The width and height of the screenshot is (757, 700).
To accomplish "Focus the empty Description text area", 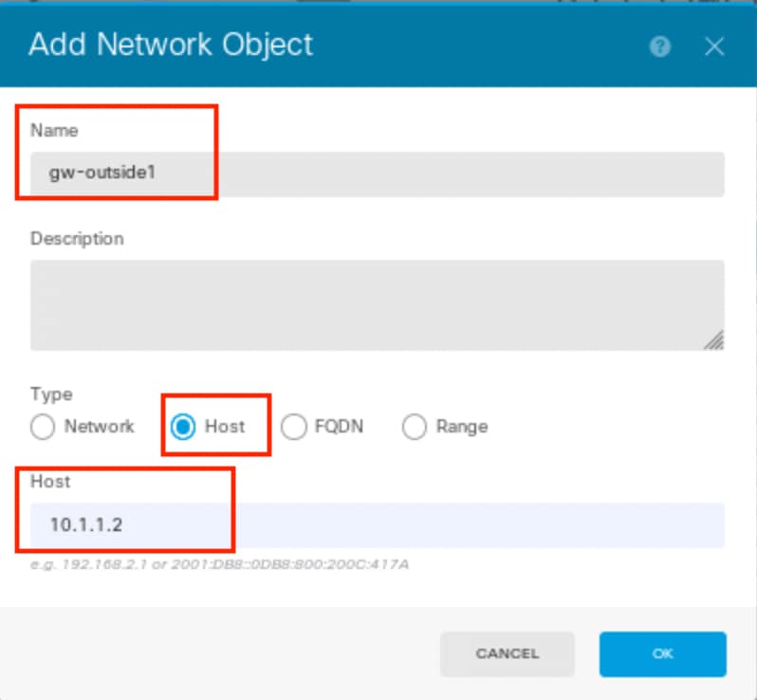I will (377, 305).
